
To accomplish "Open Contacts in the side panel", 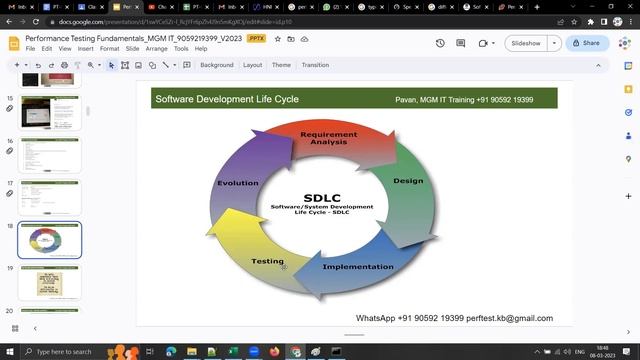I will click(629, 136).
